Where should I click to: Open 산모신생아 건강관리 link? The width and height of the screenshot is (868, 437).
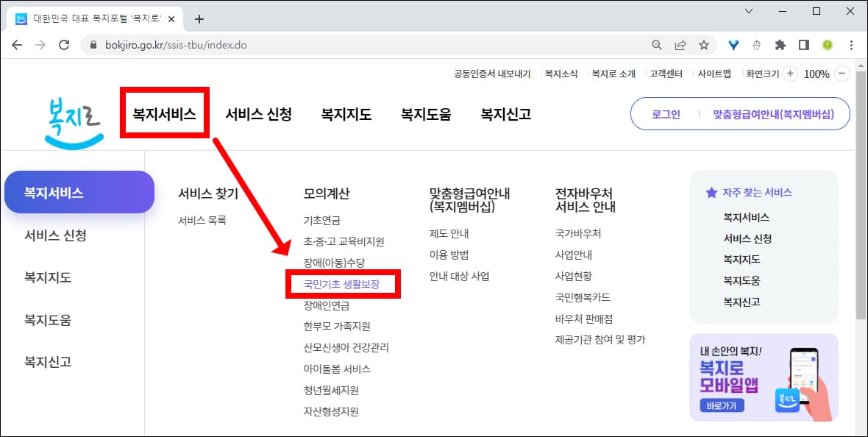(x=346, y=347)
